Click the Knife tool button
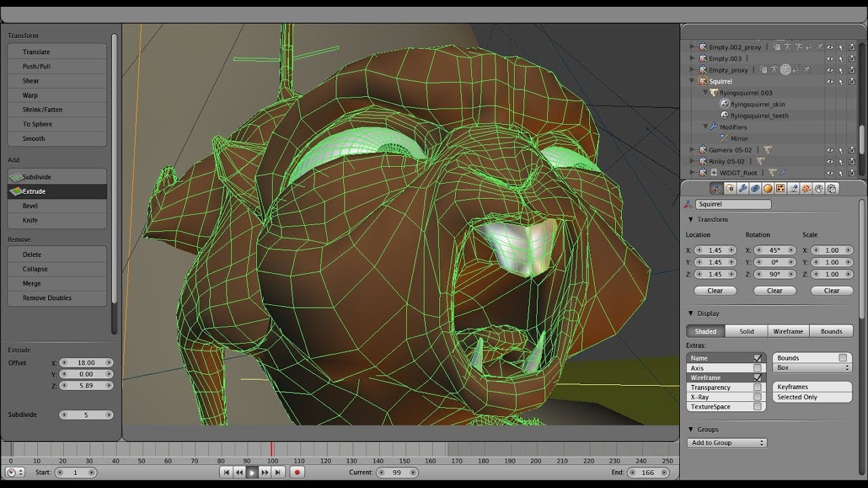This screenshot has height=488, width=868. click(57, 220)
